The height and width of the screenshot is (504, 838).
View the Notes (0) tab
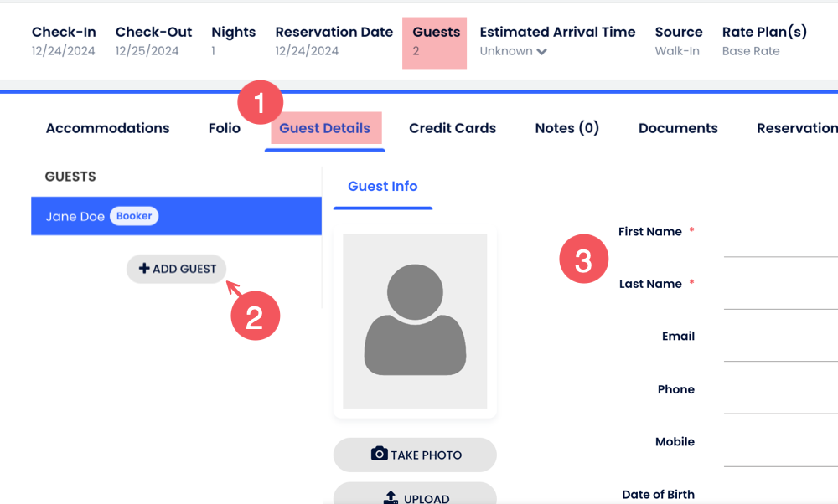click(x=567, y=128)
